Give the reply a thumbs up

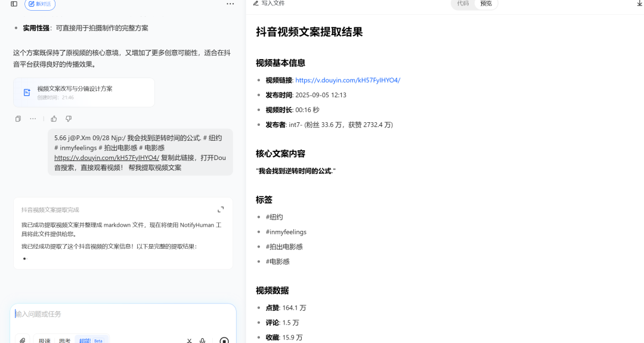click(54, 119)
